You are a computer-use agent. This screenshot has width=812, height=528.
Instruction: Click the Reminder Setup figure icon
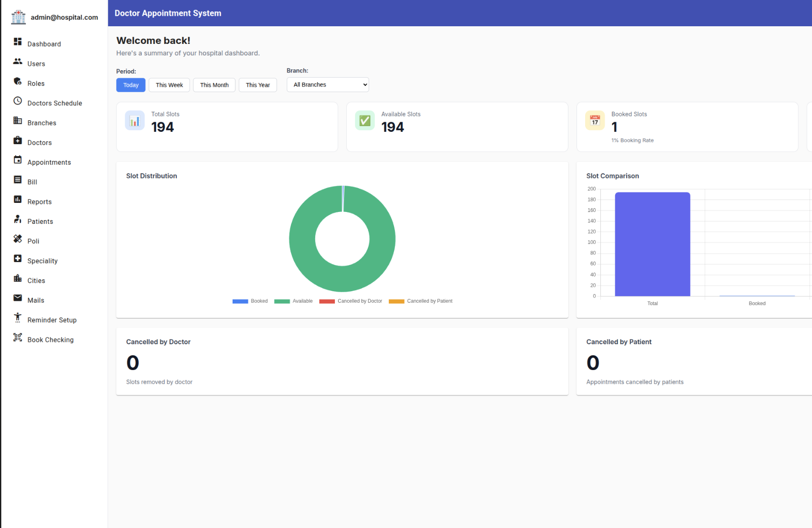click(x=18, y=317)
